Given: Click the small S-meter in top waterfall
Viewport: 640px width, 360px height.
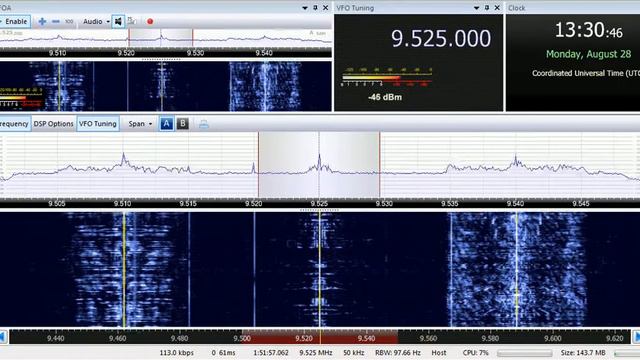Looking at the screenshot, I should click(x=21, y=97).
